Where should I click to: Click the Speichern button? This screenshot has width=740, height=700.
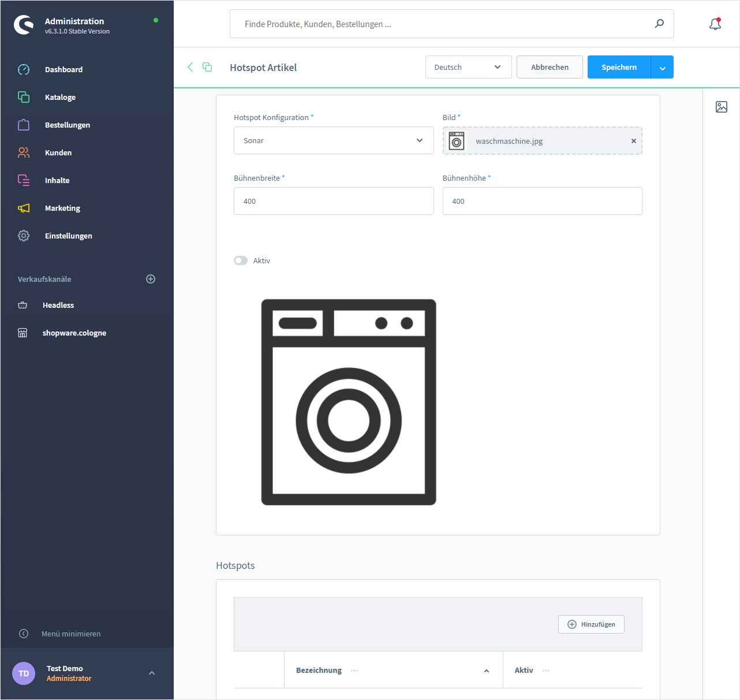pos(619,67)
